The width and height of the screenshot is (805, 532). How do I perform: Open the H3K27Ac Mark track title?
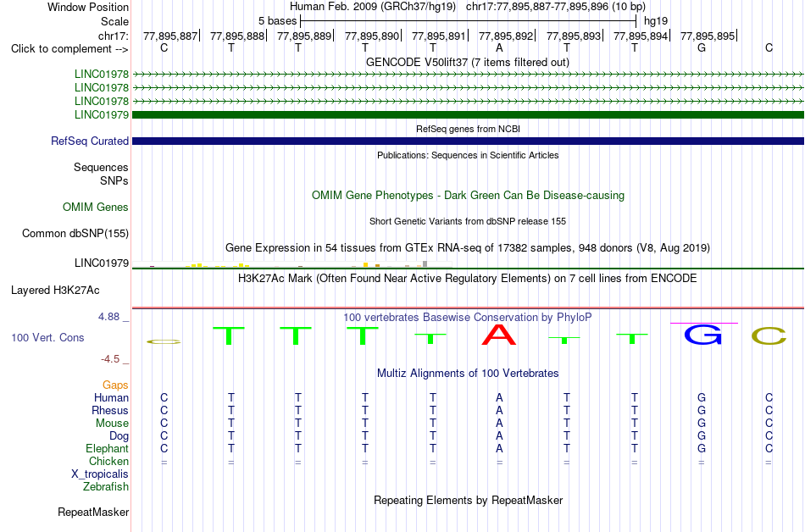pos(468,279)
